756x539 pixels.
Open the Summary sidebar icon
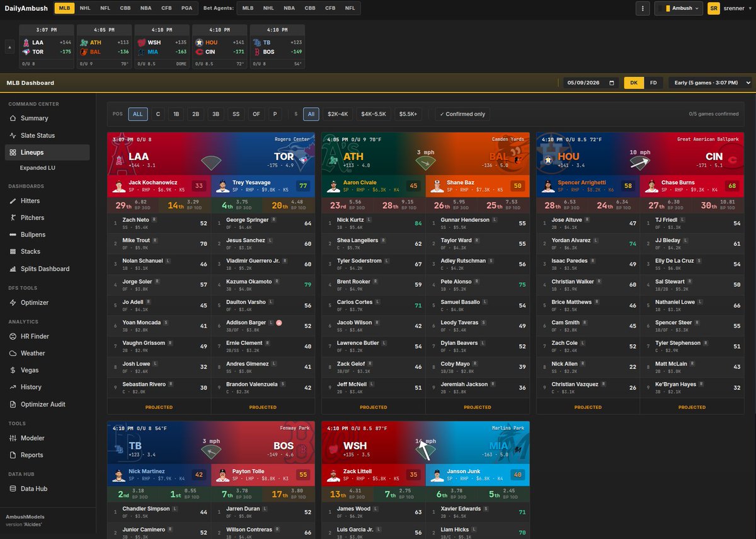pos(13,119)
